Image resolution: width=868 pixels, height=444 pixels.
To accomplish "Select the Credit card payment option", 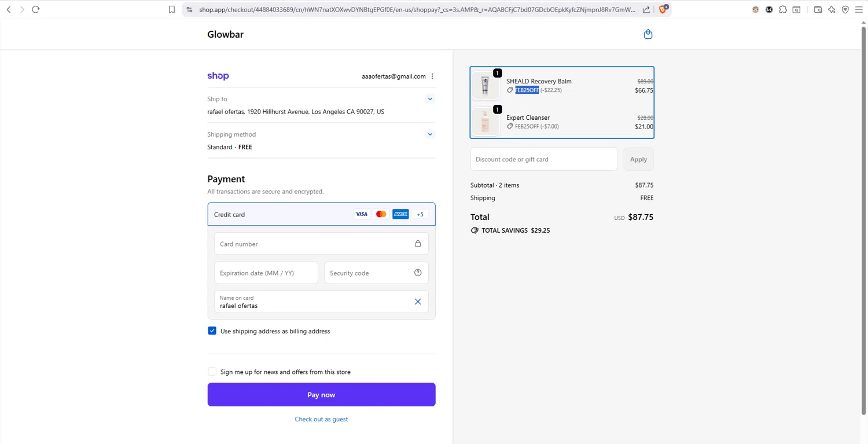I will tap(321, 214).
